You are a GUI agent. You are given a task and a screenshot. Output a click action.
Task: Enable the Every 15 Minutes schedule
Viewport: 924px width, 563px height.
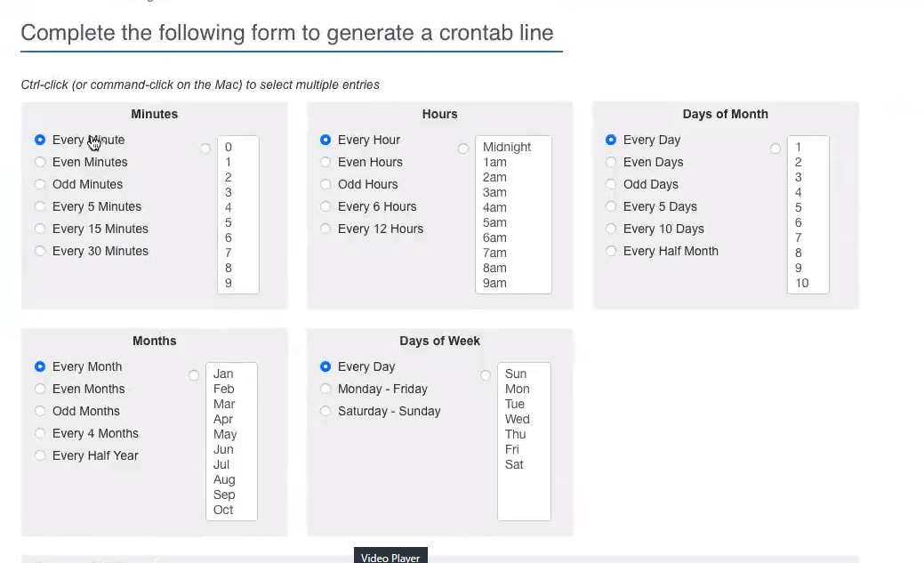tap(40, 229)
